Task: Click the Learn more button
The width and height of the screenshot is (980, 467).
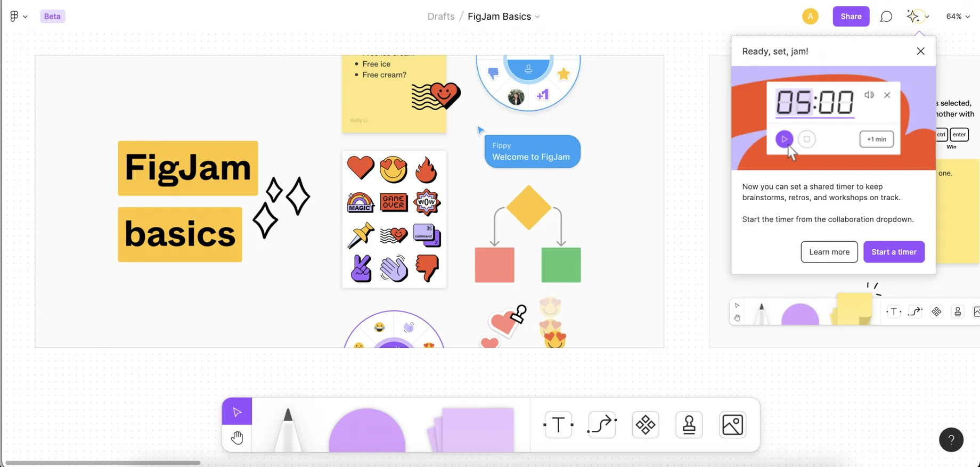Action: pyautogui.click(x=829, y=252)
